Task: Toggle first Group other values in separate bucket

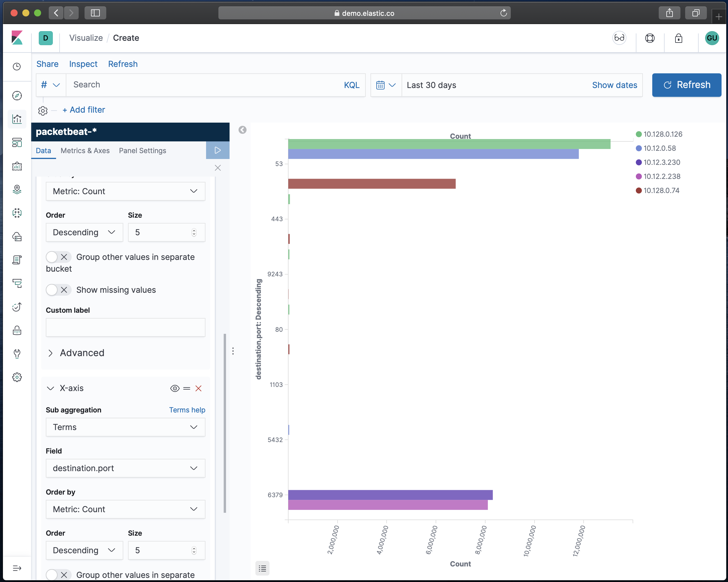Action: tap(58, 257)
